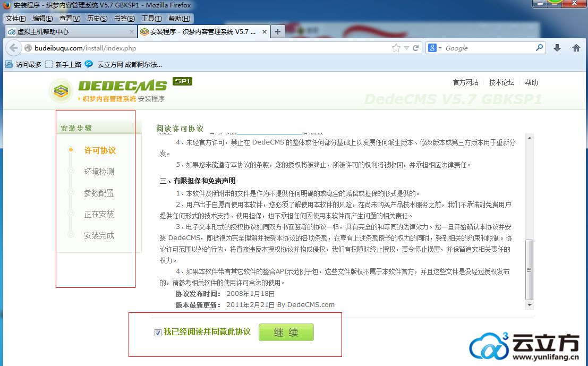The image size is (588, 366).
Task: Select the 正在安装 install step
Action: click(99, 215)
